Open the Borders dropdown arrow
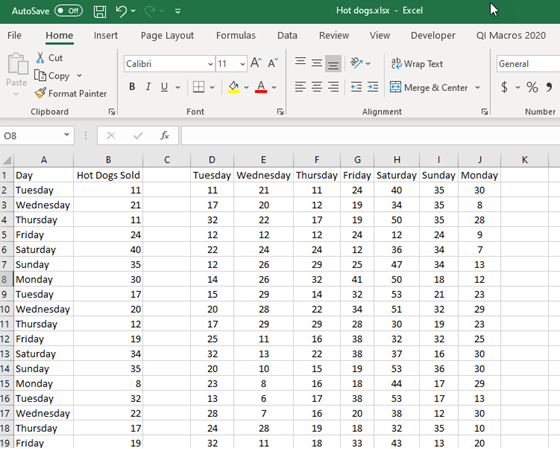Image resolution: width=560 pixels, height=449 pixels. (x=212, y=87)
